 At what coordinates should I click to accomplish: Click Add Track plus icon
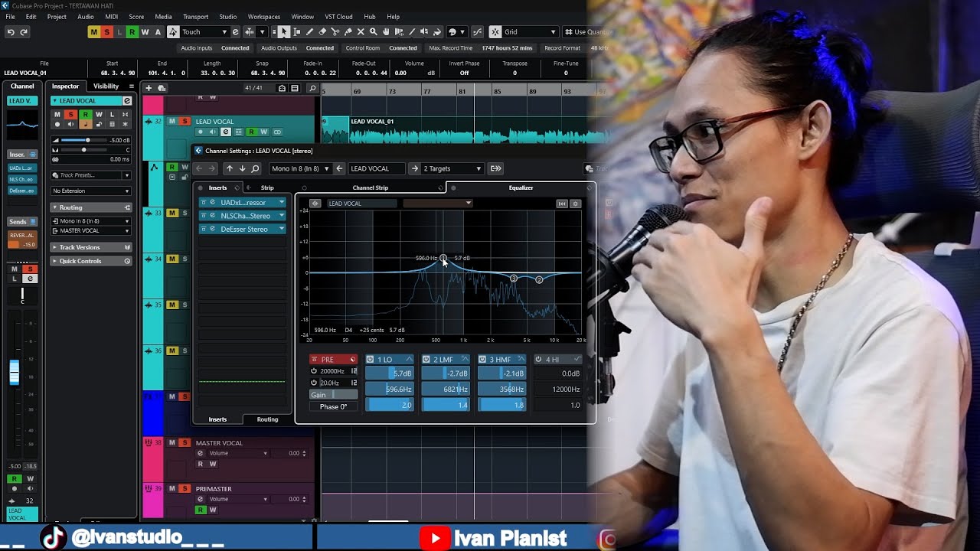click(149, 88)
